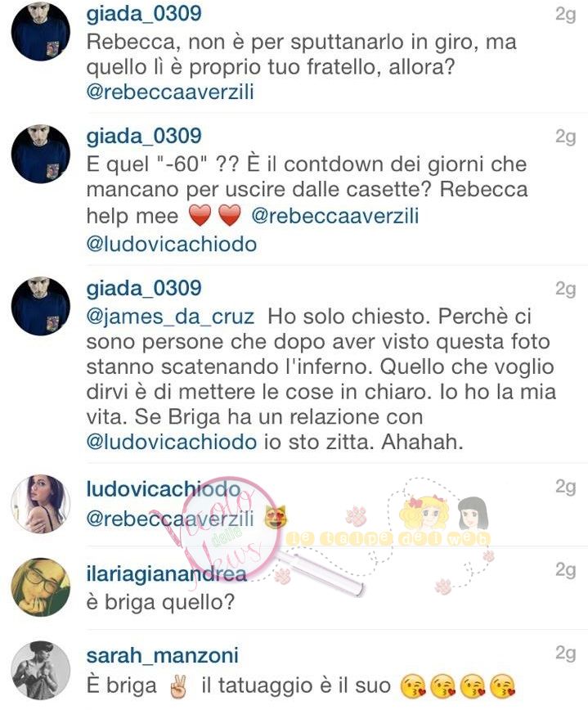588x710 pixels.
Task: Open @ludovicachiodo mention in second comment
Action: point(172,244)
